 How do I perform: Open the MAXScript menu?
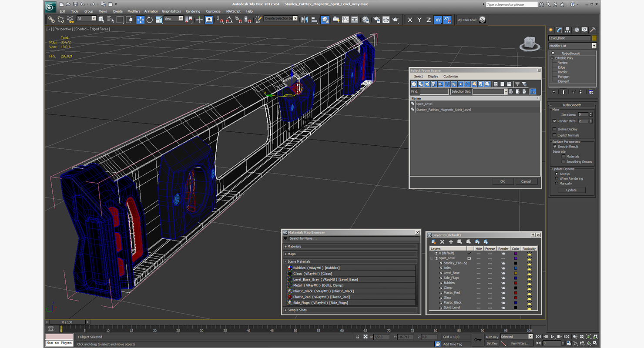[233, 11]
